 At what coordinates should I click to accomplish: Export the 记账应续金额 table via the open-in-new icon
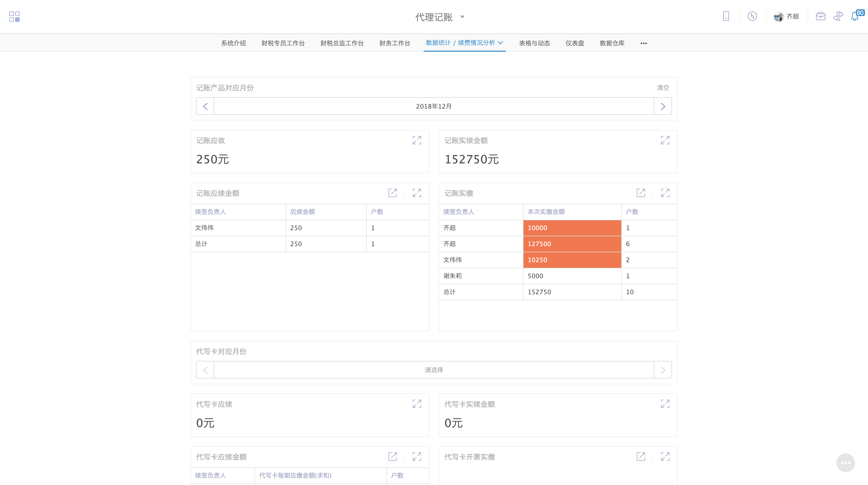393,193
